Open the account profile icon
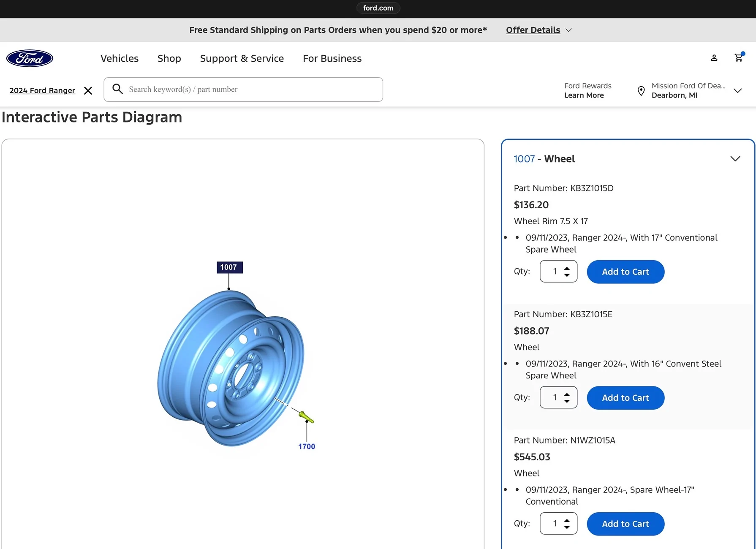The height and width of the screenshot is (549, 756). tap(714, 58)
